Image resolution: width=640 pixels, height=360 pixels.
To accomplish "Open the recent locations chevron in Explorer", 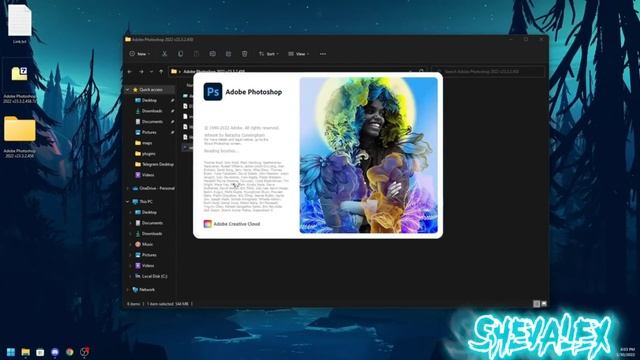I will coord(151,71).
